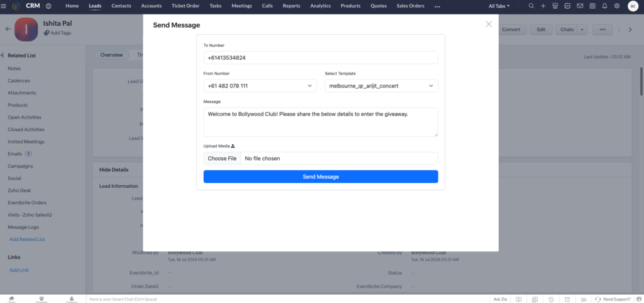Open the From Number dropdown
The image size is (644, 303).
click(260, 86)
